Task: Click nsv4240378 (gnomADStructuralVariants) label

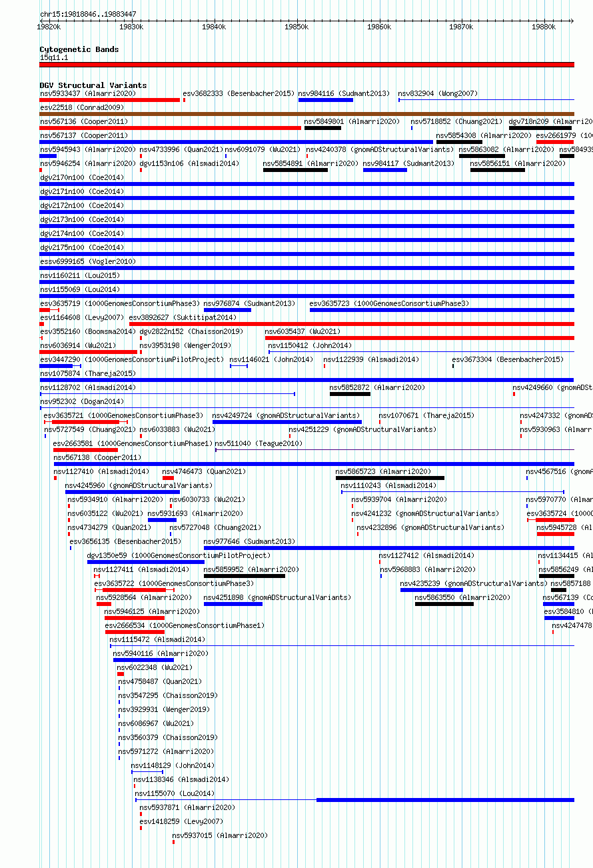Action: (x=380, y=149)
